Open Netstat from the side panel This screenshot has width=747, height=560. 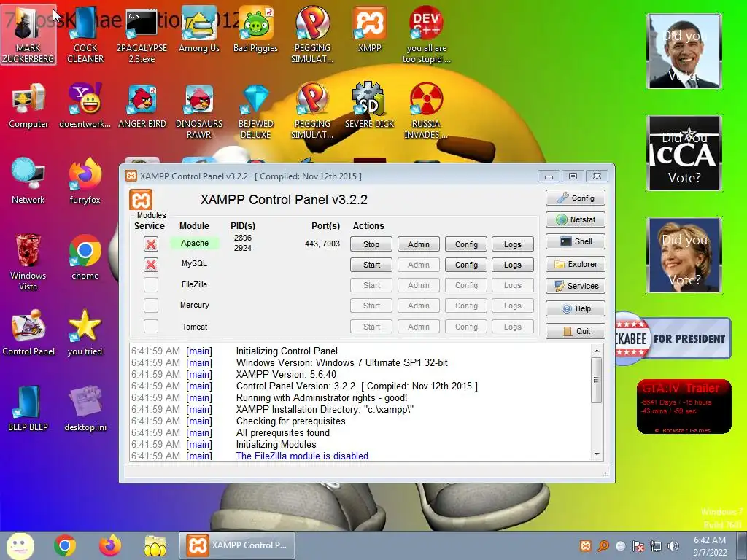click(576, 219)
